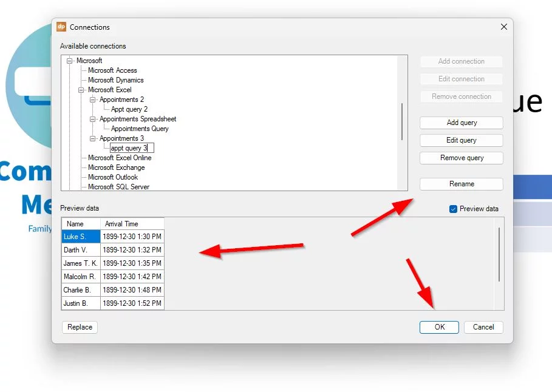Viewport: 552px width, 392px height.
Task: Collapse the Appointments 3 node
Action: pyautogui.click(x=93, y=138)
